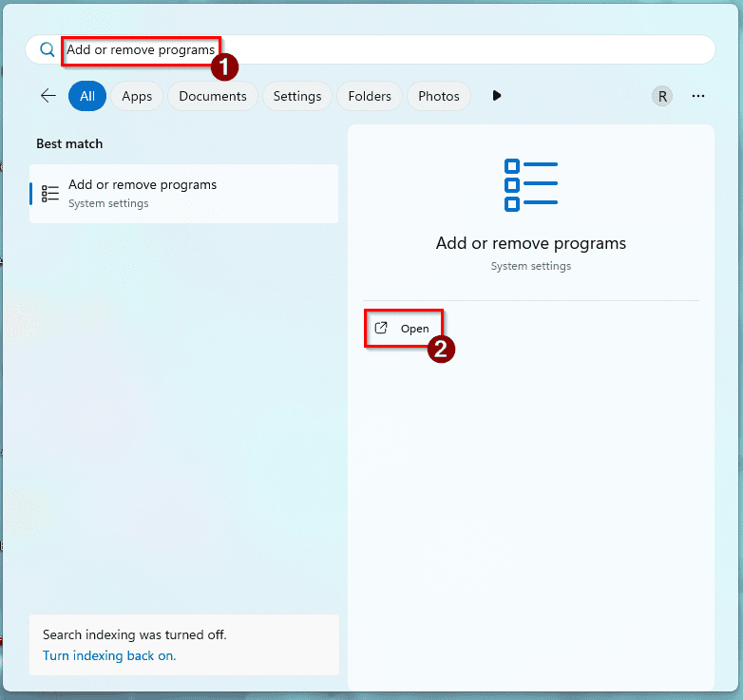The height and width of the screenshot is (700, 743).
Task: Select the Add or remove programs best match
Action: (x=183, y=193)
